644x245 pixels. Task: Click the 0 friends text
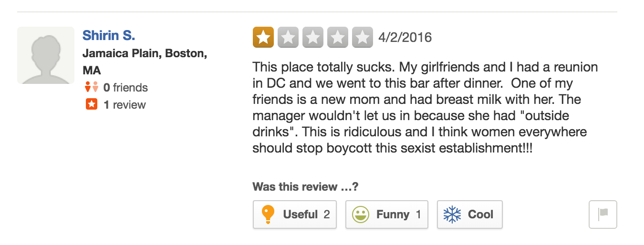pos(125,88)
